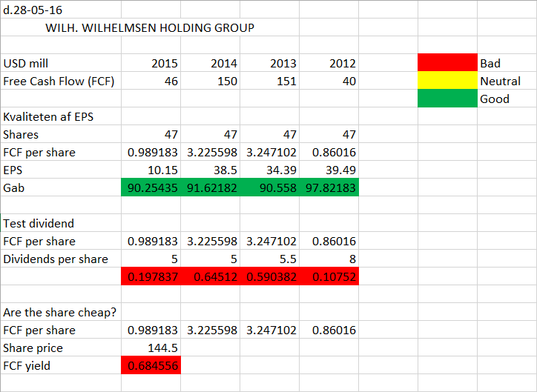Click the 2012 year header

pos(343,63)
